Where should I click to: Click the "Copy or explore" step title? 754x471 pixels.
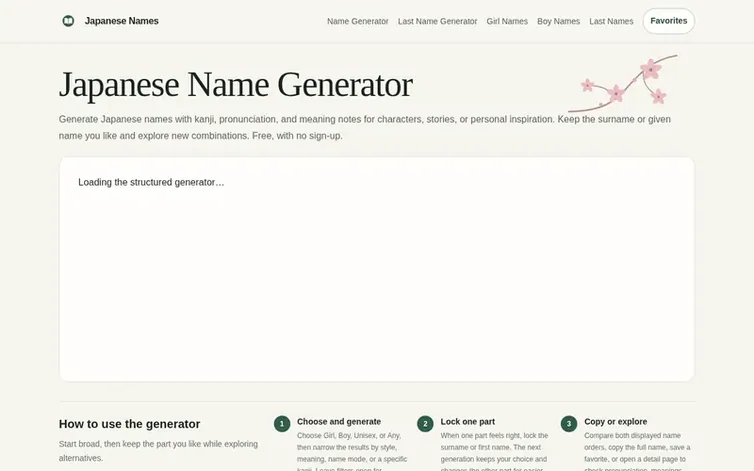click(x=616, y=421)
